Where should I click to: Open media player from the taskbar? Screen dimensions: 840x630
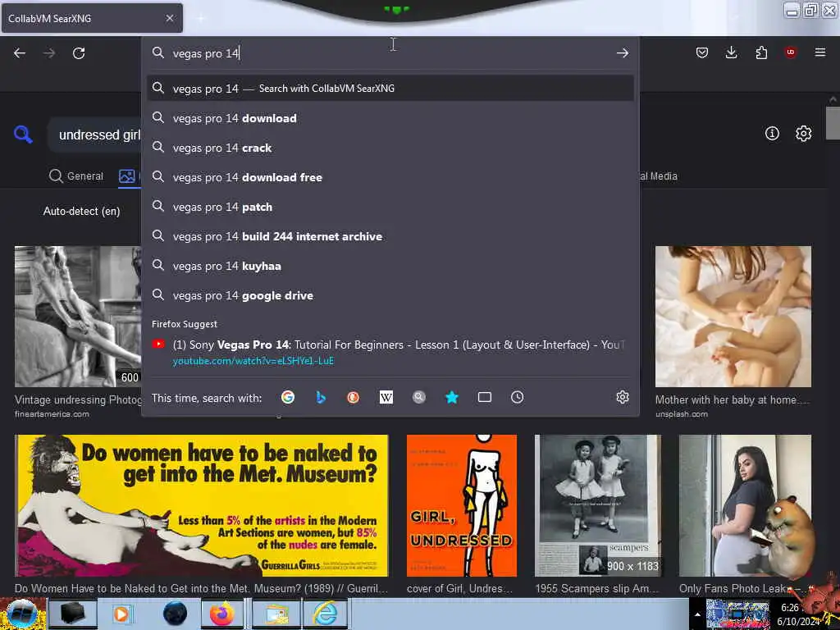(x=121, y=614)
